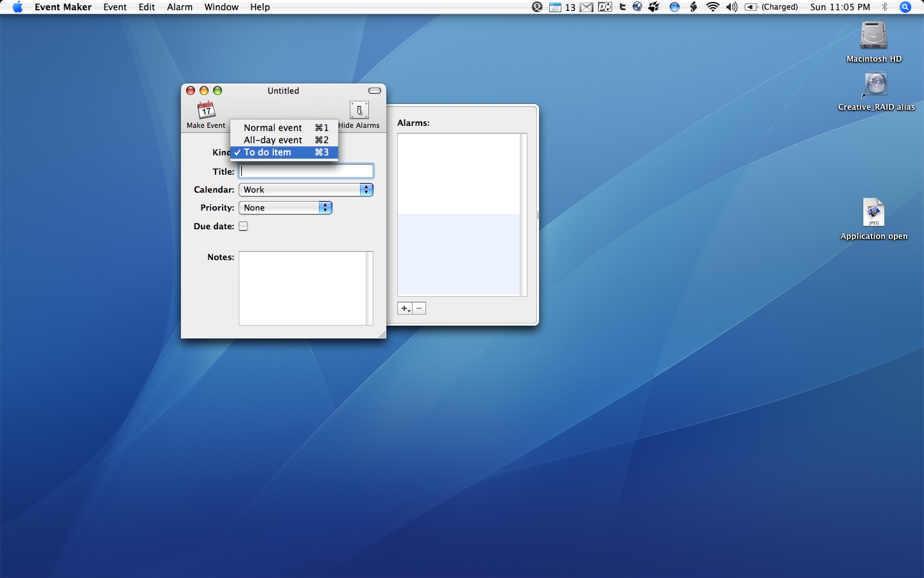The image size is (924, 578).
Task: Click inside the Notes text area
Action: 302,288
